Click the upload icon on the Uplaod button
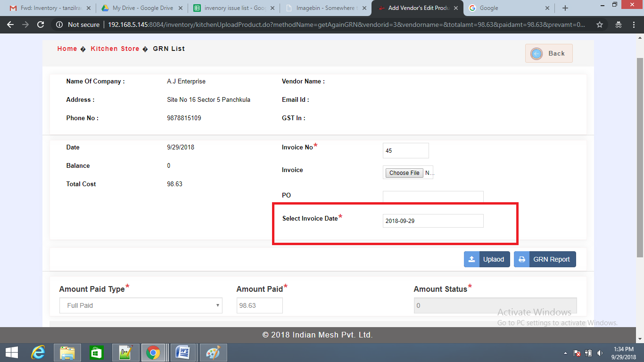This screenshot has height=362, width=644. tap(471, 259)
